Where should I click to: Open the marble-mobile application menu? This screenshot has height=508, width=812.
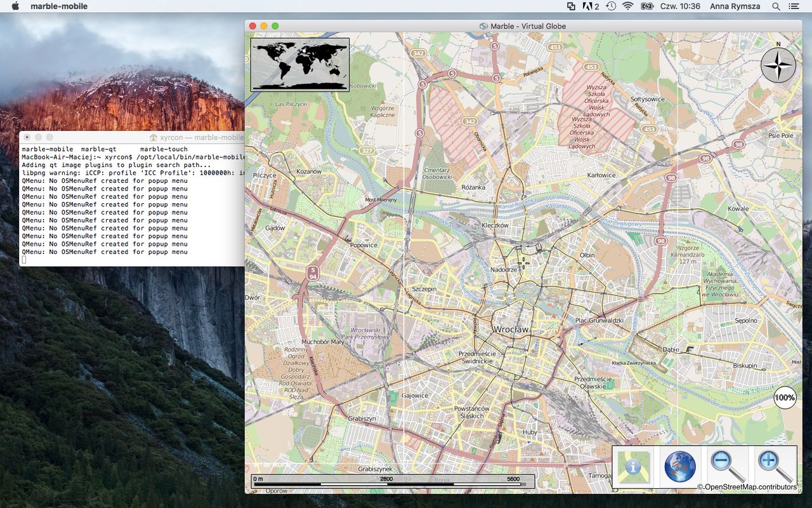tap(58, 6)
